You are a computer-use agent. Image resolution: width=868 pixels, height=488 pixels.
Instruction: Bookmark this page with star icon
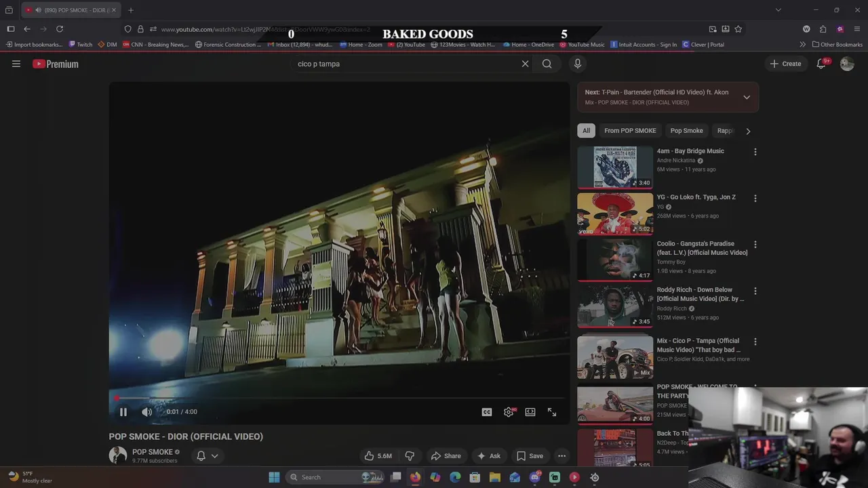click(x=738, y=29)
